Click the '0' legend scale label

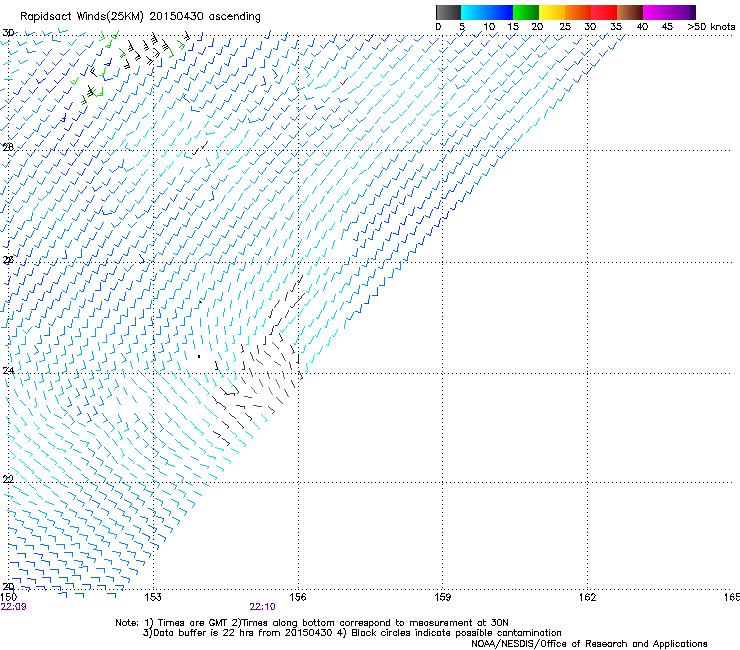[438, 27]
